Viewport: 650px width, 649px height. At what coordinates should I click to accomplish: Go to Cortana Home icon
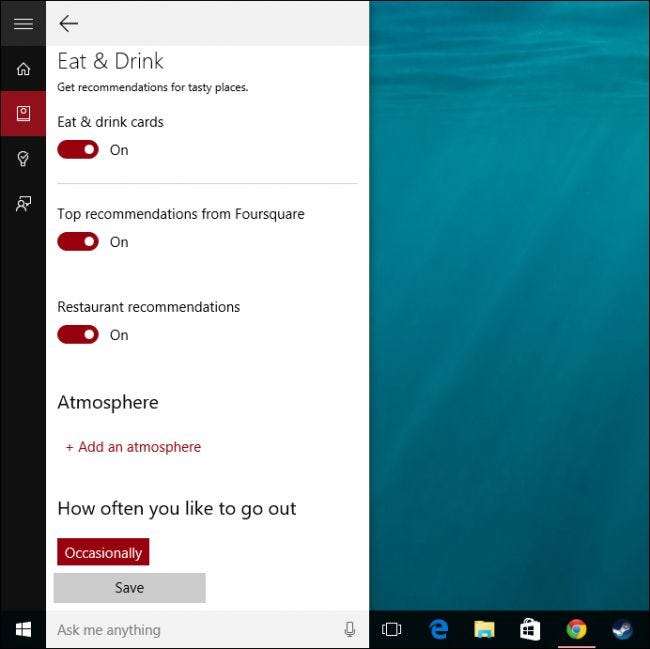(22, 69)
